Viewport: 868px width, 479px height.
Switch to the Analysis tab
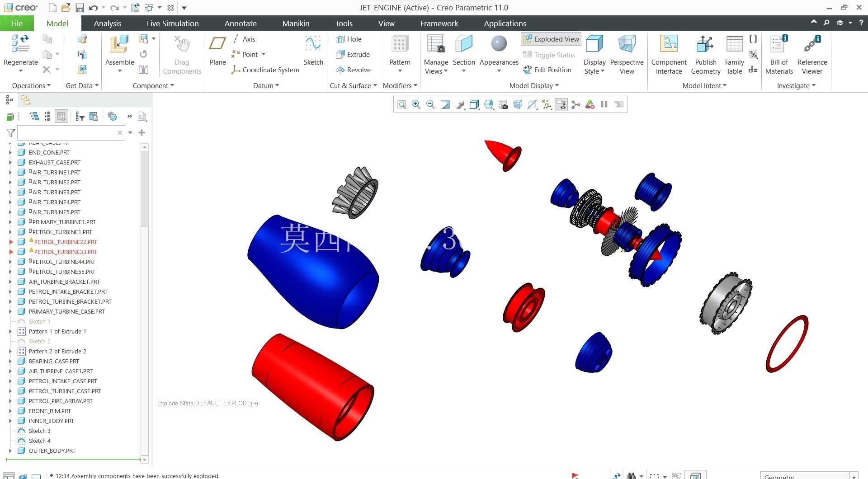click(x=107, y=23)
